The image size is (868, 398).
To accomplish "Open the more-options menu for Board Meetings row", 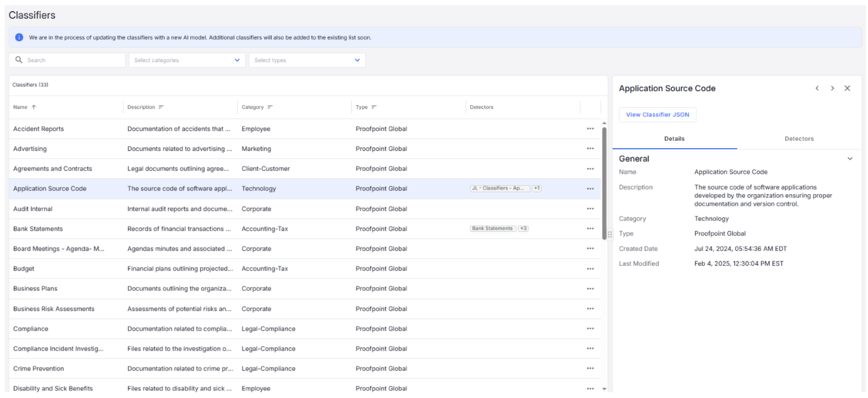I will [590, 249].
